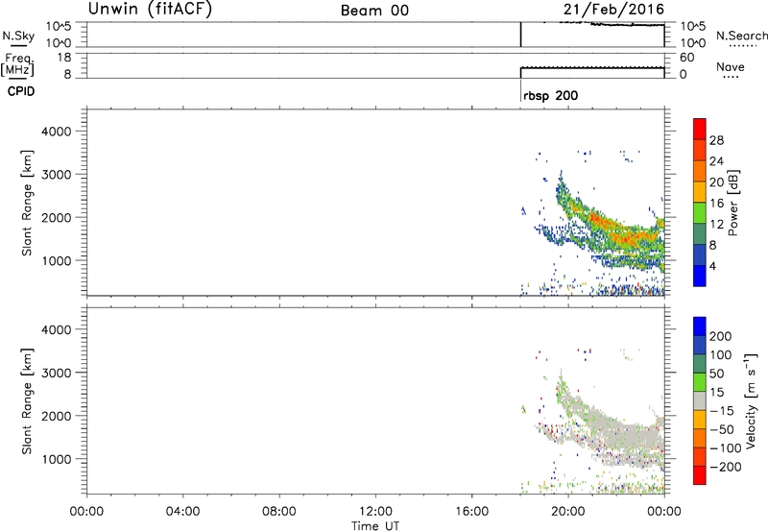768x532 pixels.
Task: Click the orange 20–24 dB power swatch
Action: point(700,170)
